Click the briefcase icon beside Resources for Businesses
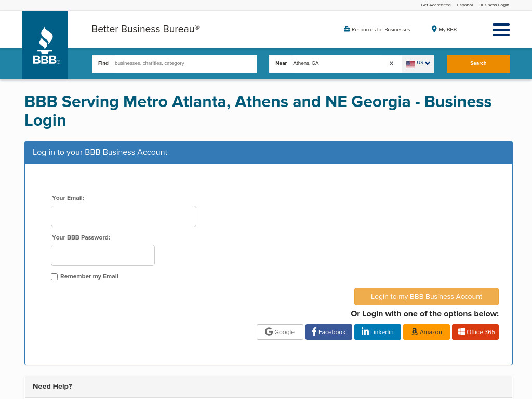Viewport: 532px width, 399px height. [347, 29]
